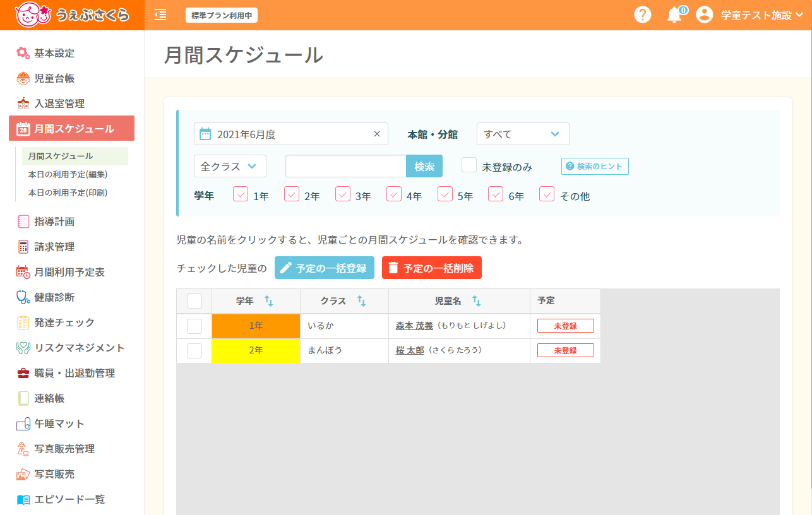Select the 月間スケジュール submenu item
Screen dimensions: 812x515
click(75, 156)
